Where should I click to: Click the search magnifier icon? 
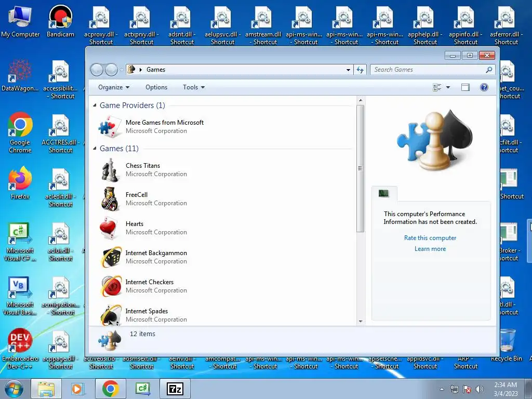pyautogui.click(x=489, y=70)
